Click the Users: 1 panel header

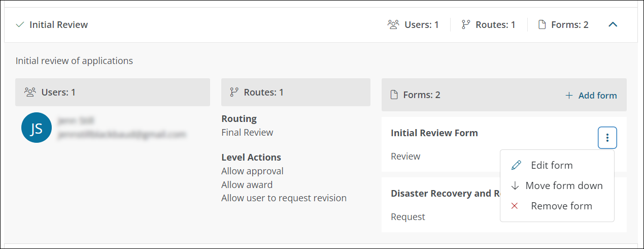click(113, 92)
